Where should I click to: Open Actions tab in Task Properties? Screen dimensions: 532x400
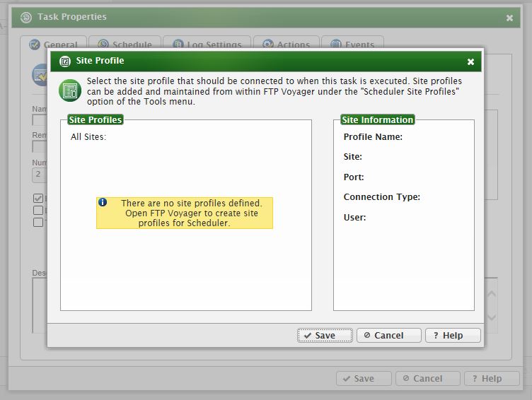point(287,44)
